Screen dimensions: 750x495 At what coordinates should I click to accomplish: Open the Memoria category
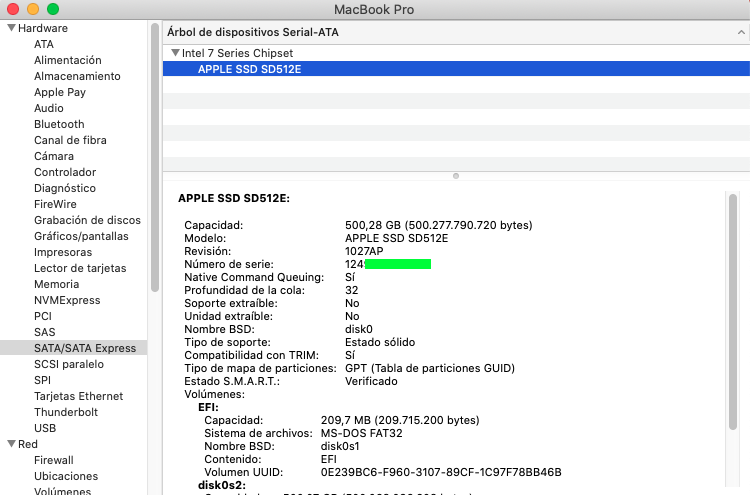pyautogui.click(x=56, y=285)
